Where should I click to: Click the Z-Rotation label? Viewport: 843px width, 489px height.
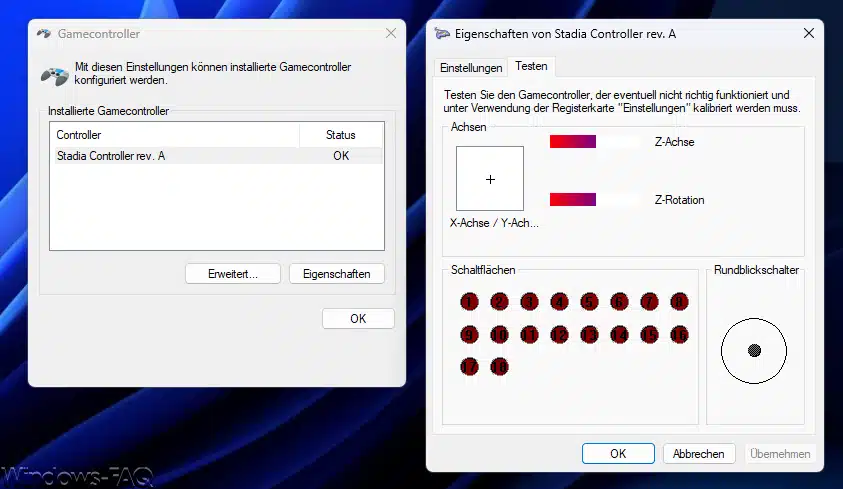click(679, 200)
